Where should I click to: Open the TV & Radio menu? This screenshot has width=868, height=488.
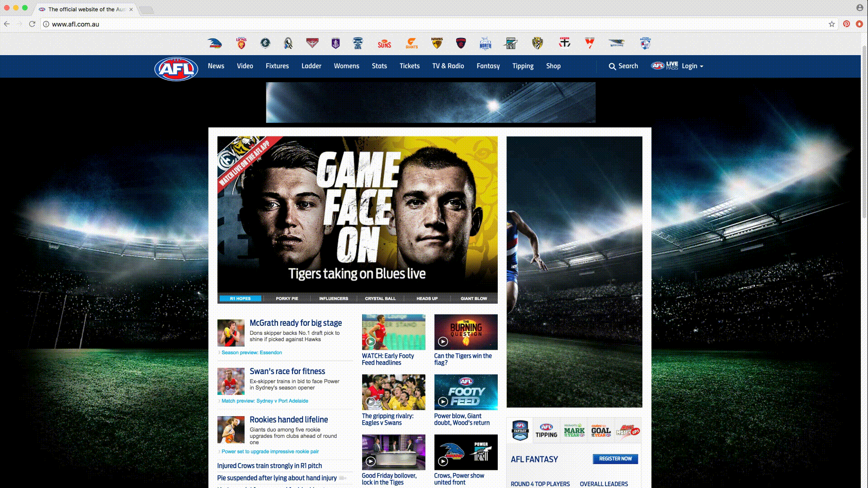tap(448, 66)
